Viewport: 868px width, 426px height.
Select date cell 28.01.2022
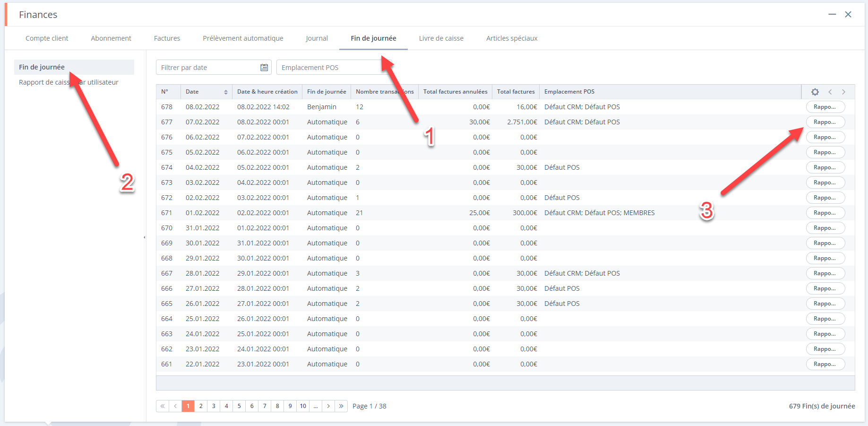click(203, 273)
